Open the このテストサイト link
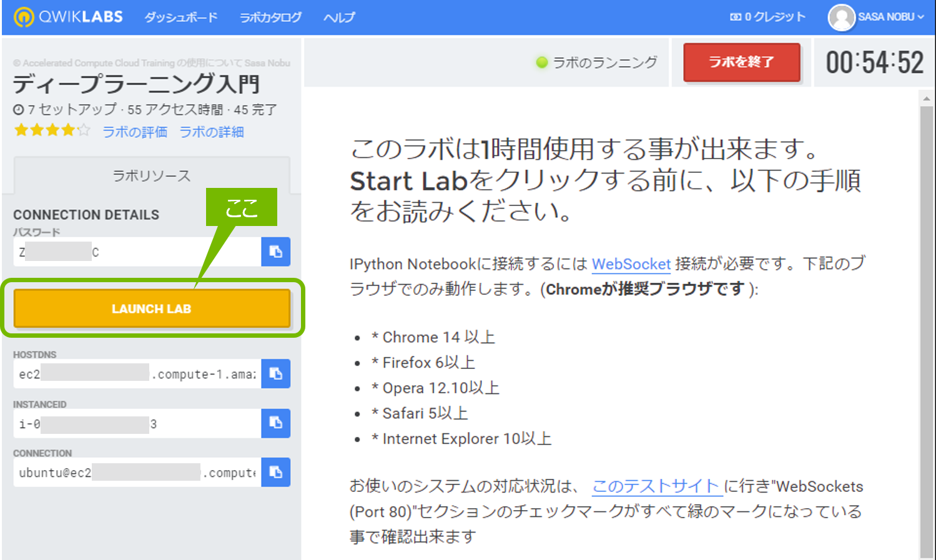This screenshot has width=936, height=560. tap(657, 486)
